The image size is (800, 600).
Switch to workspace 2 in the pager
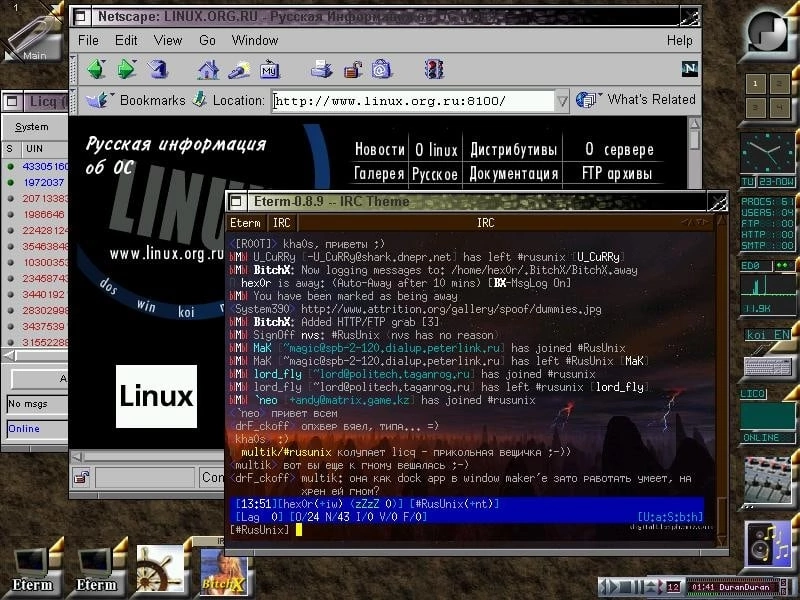(779, 84)
